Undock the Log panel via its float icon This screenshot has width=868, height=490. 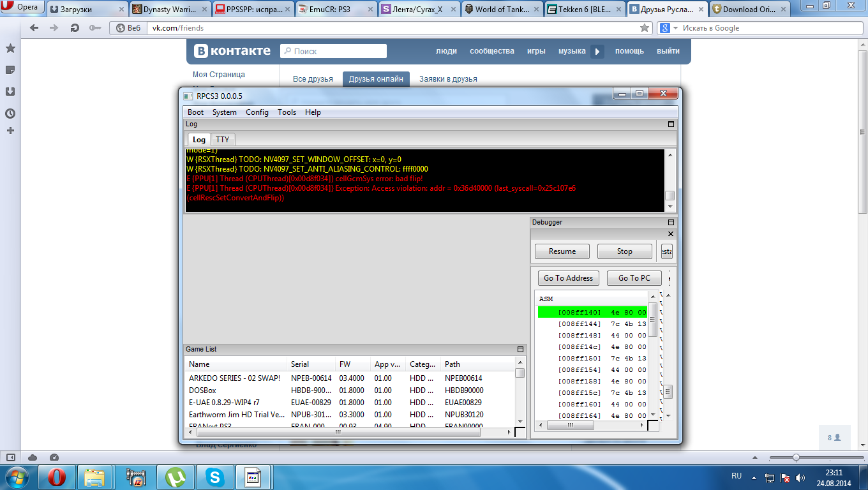pos(671,124)
